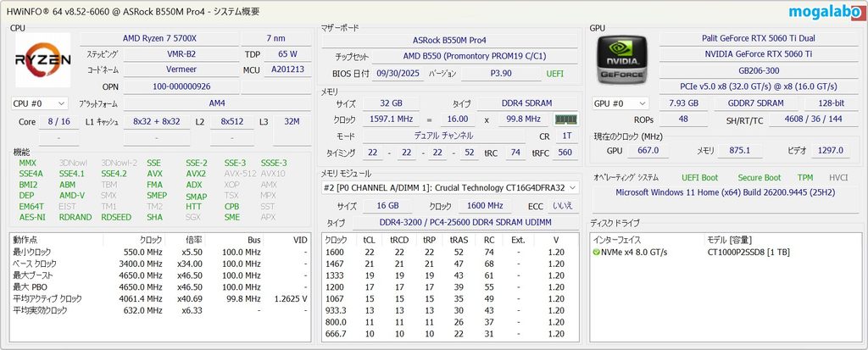Image resolution: width=868 pixels, height=350 pixels.
Task: Open the CPU #0 selector dropdown
Action: [x=40, y=103]
